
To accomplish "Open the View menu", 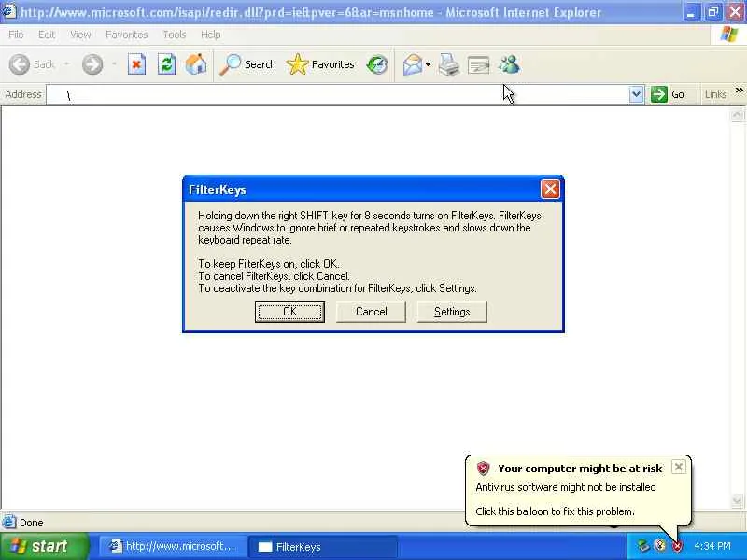I will pos(80,35).
